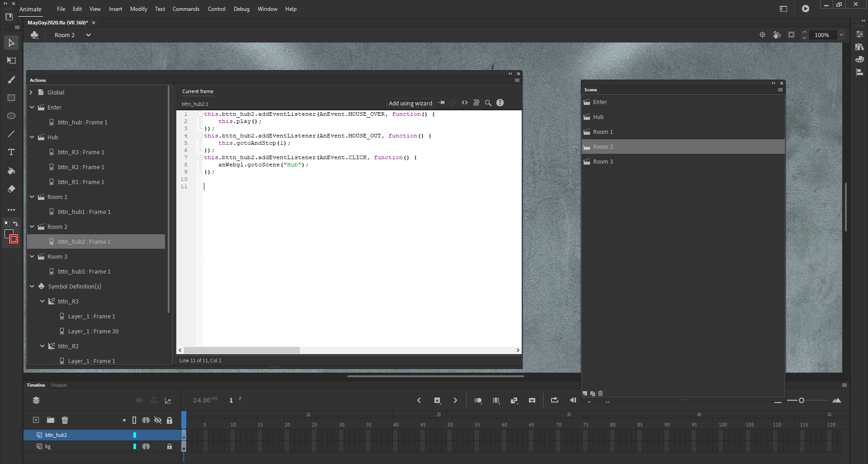868x464 pixels.
Task: Create a new layer in the timeline
Action: 35,420
